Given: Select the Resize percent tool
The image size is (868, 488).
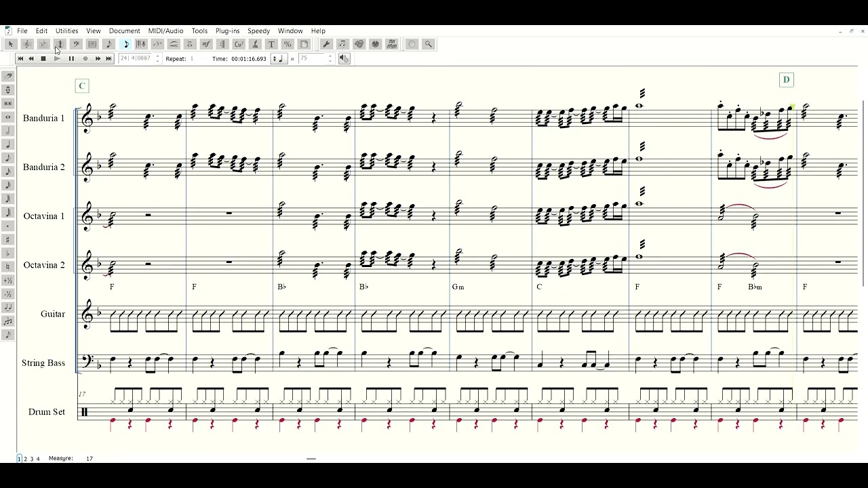Looking at the screenshot, I should tap(288, 44).
